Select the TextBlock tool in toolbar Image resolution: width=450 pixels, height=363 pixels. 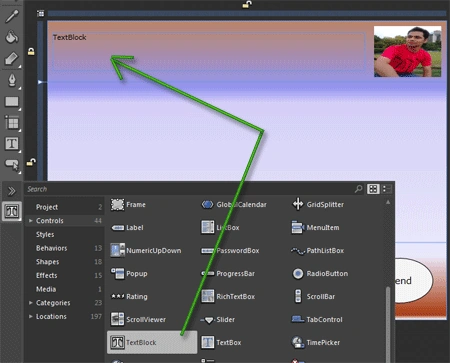tap(12, 143)
